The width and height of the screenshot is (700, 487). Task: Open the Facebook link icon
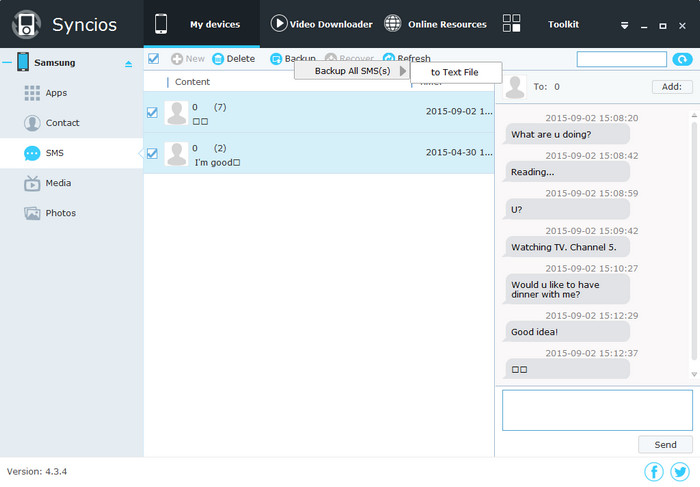click(654, 471)
